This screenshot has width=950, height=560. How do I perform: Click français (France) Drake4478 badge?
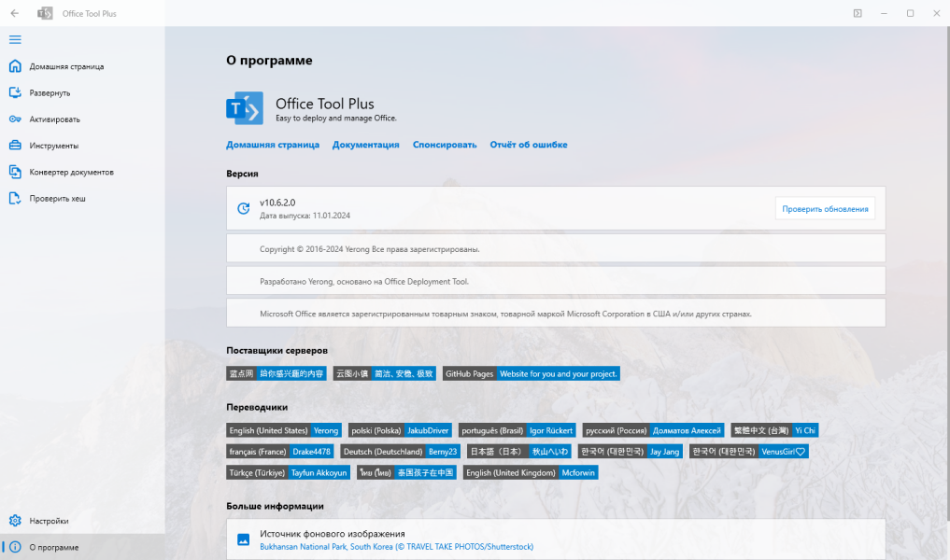click(280, 452)
